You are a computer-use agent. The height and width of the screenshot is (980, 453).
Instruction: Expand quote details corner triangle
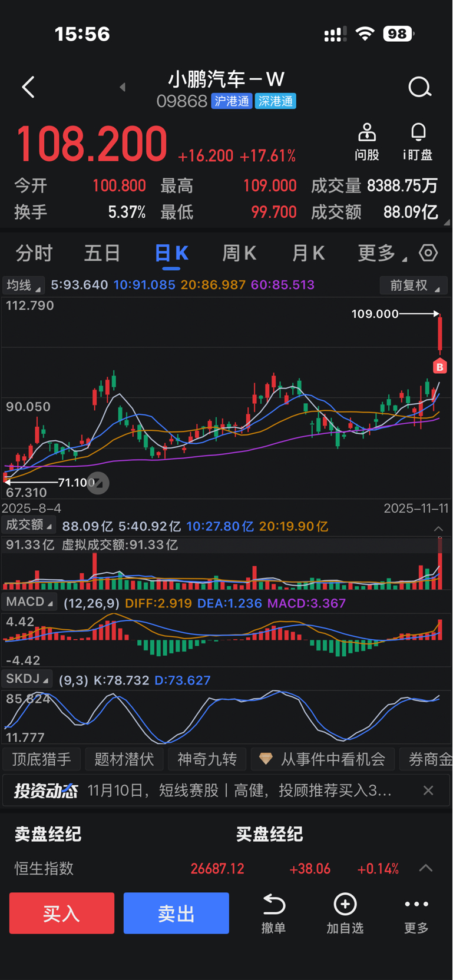click(447, 222)
